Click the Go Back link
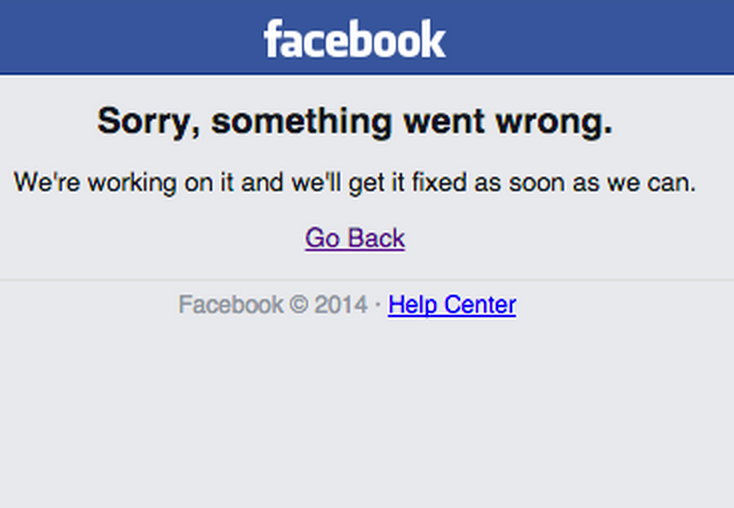 [355, 238]
